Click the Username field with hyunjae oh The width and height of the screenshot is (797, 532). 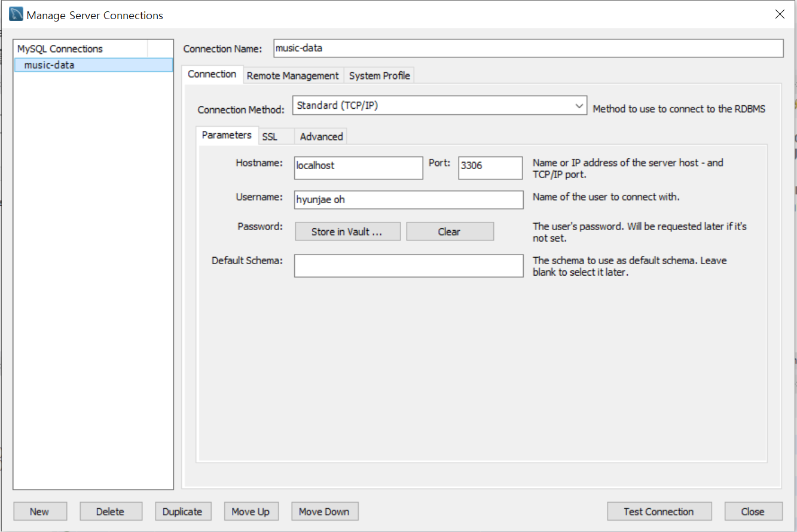point(409,200)
